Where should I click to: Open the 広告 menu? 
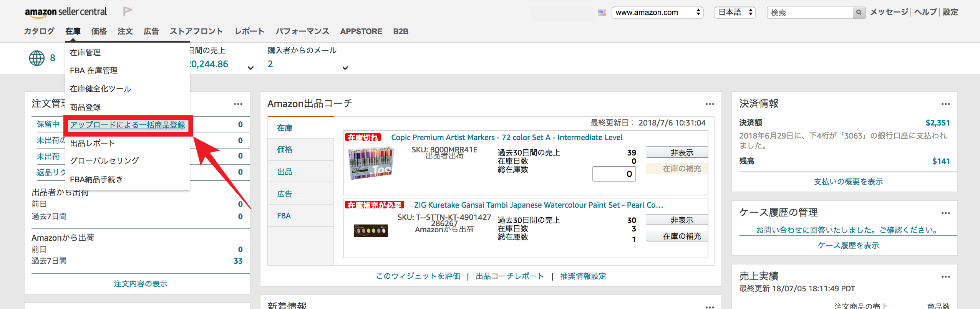151,31
